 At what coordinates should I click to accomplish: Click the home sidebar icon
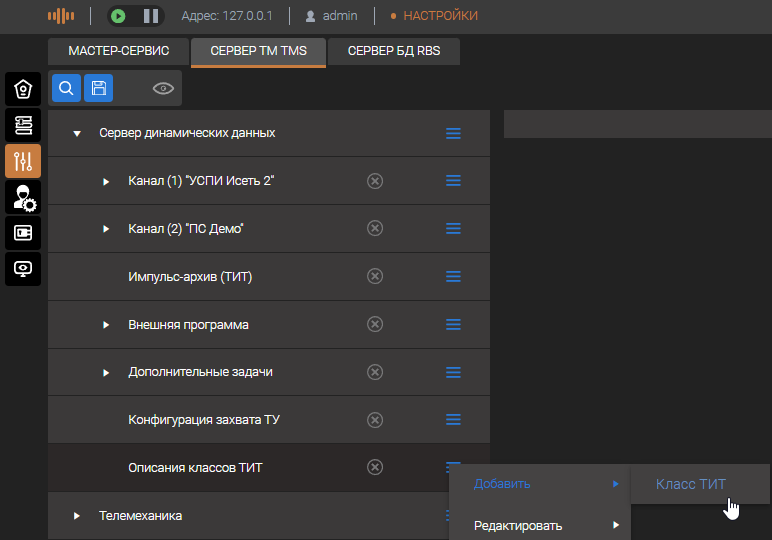(23, 89)
